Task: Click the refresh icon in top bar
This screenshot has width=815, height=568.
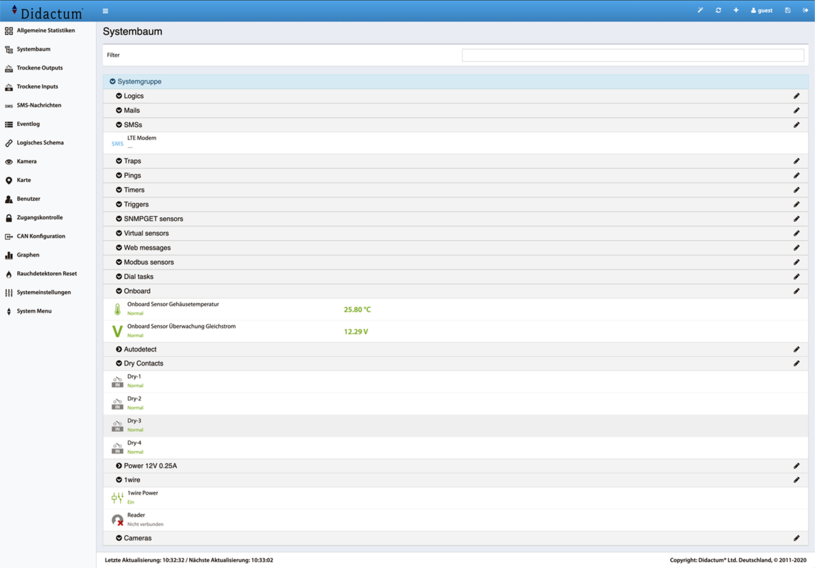Action: (x=718, y=10)
